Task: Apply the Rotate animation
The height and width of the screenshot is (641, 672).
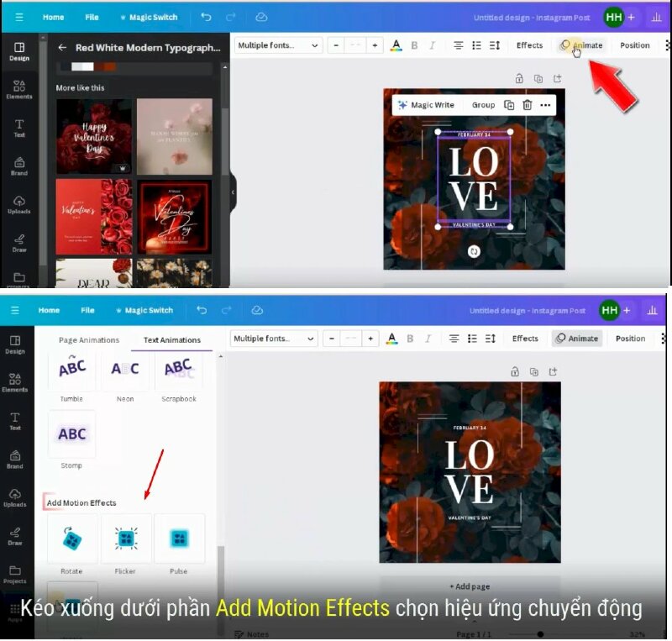Action: 71,539
